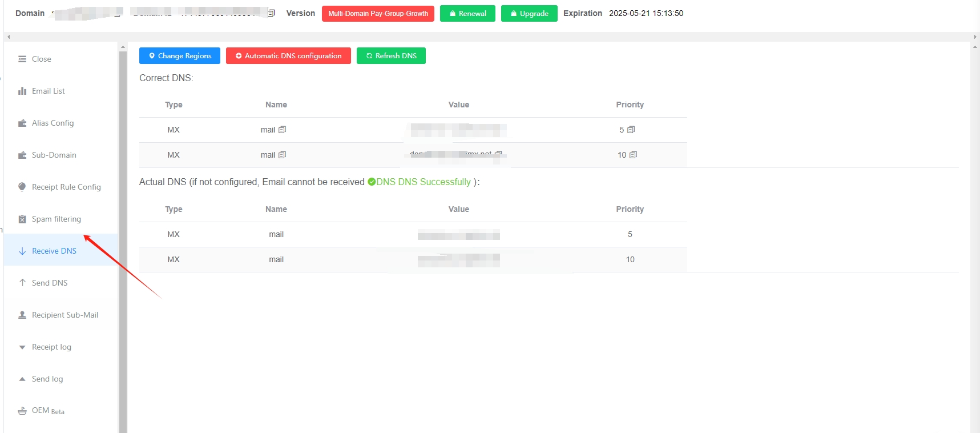
Task: View the Send log
Action: coord(61,379)
